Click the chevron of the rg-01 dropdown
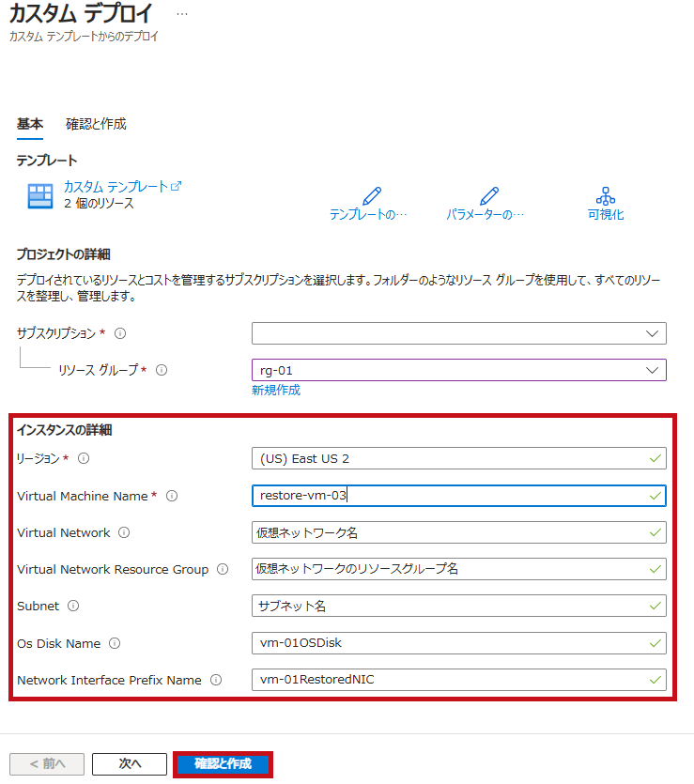This screenshot has height=784, width=694. click(x=652, y=370)
